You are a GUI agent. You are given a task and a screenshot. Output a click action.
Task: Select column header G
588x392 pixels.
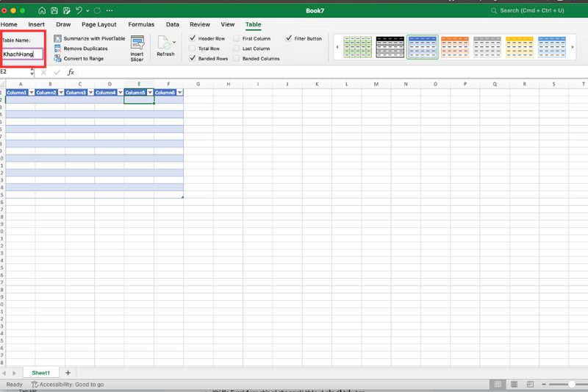pos(198,84)
